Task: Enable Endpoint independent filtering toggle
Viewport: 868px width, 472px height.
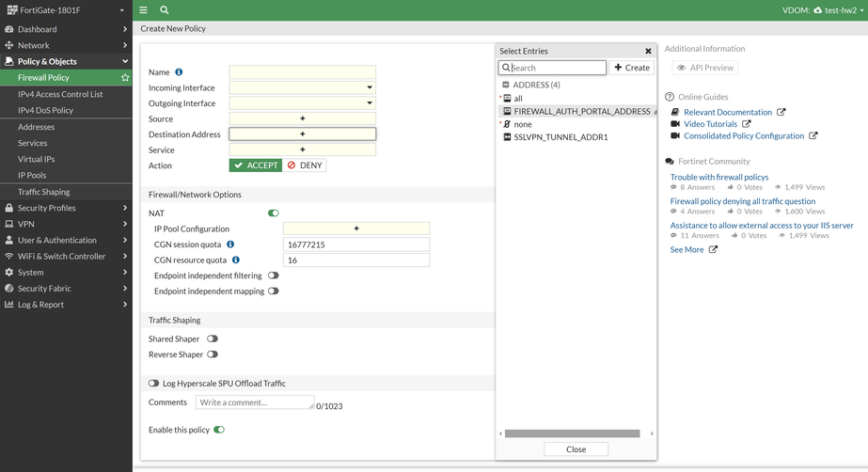Action: tap(274, 275)
